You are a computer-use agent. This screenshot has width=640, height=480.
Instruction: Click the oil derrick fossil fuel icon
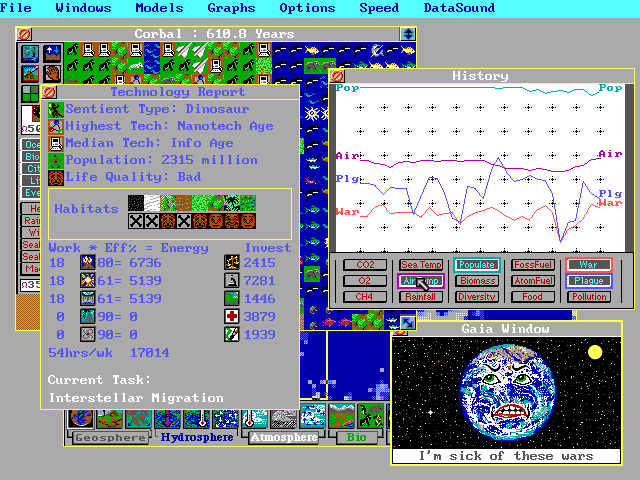[88, 316]
